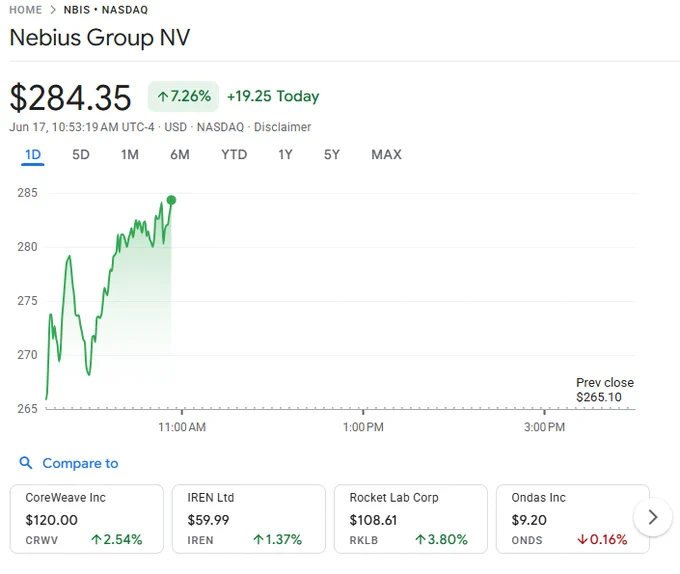Click the Rocket Lab up arrow 3.80% indicator

(441, 540)
